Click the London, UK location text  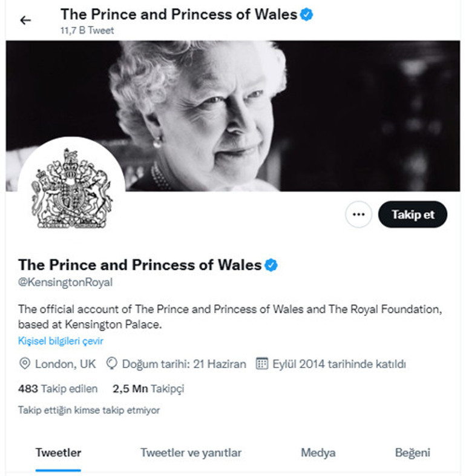[x=65, y=364]
